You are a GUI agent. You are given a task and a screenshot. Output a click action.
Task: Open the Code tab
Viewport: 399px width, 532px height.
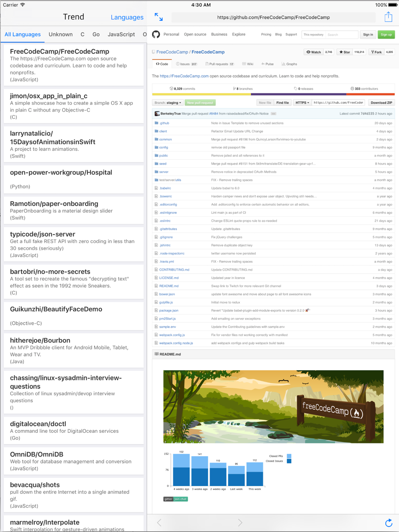coord(162,64)
